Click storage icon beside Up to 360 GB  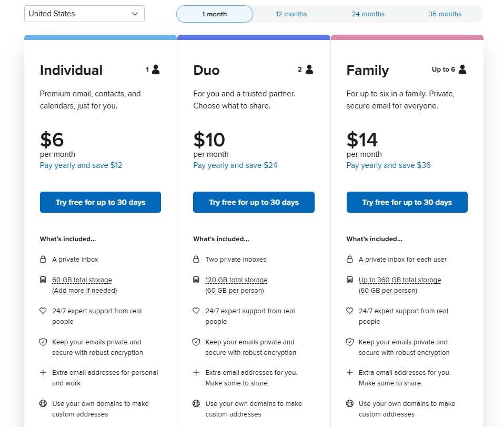pyautogui.click(x=350, y=280)
